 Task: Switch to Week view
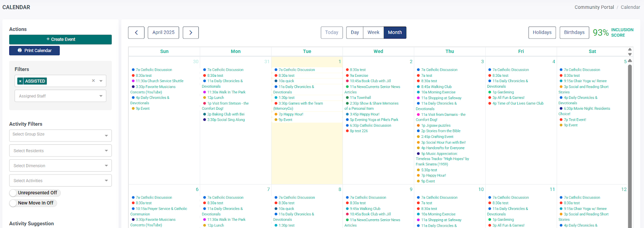pyautogui.click(x=373, y=33)
